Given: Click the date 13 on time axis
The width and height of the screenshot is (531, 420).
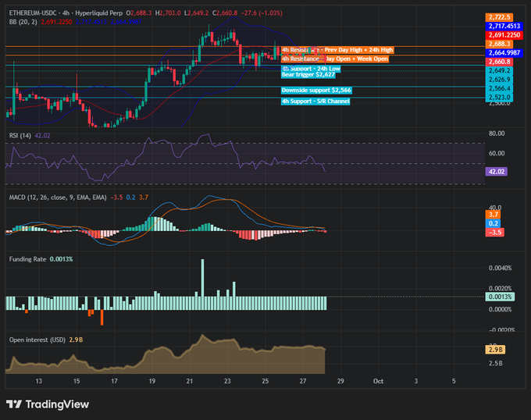Looking at the screenshot, I should point(39,381).
